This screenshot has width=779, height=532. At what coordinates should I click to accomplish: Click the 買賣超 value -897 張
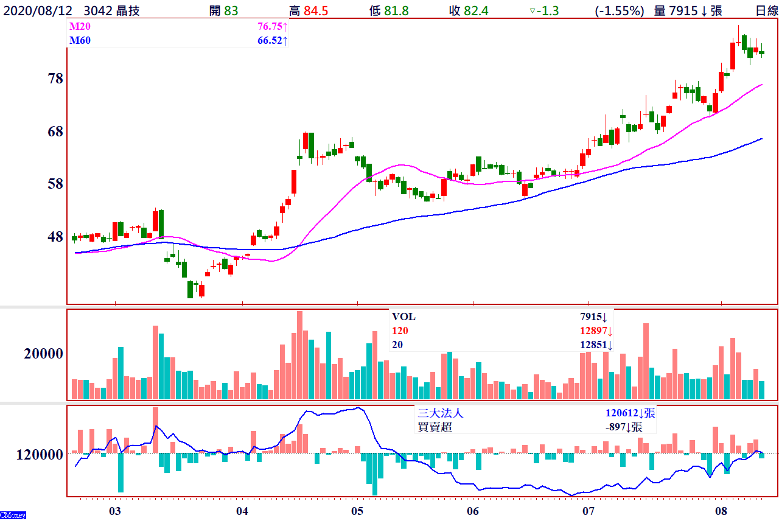point(624,427)
